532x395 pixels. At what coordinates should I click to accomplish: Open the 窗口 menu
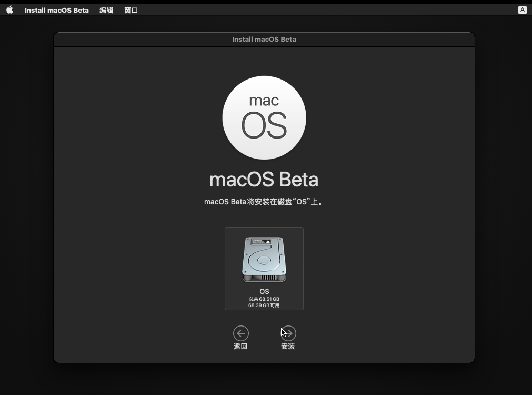coord(131,10)
